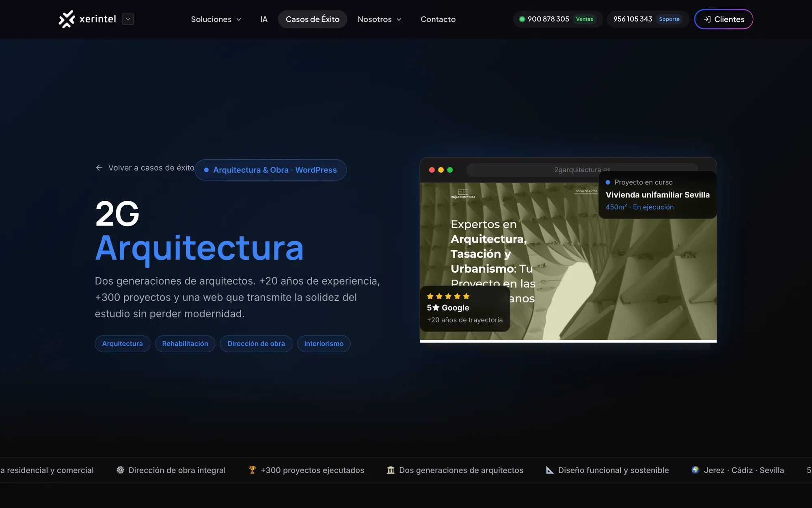This screenshot has width=812, height=508.
Task: Click the green window dot in mockup
Action: 450,170
